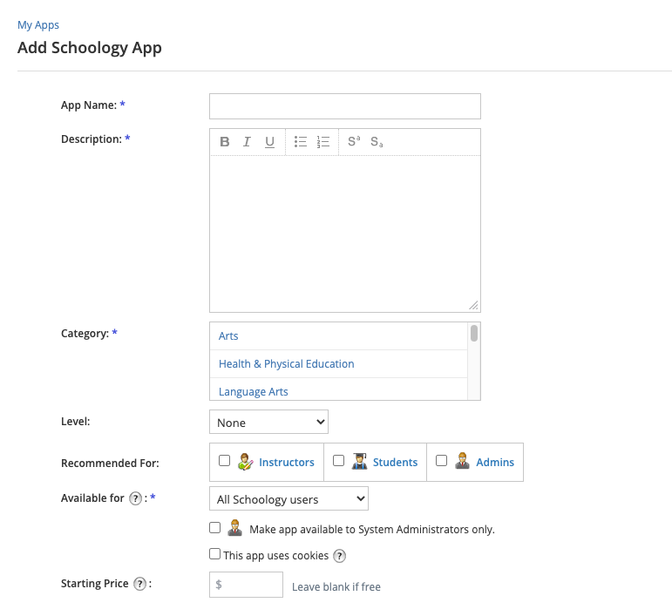
Task: Click the Instructors person icon
Action: 246,462
